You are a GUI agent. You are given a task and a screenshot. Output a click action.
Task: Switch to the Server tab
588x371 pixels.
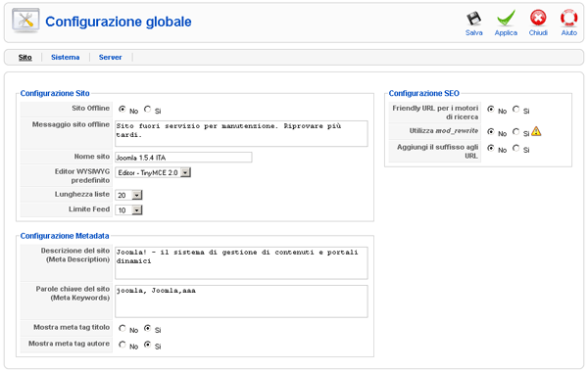coord(110,58)
